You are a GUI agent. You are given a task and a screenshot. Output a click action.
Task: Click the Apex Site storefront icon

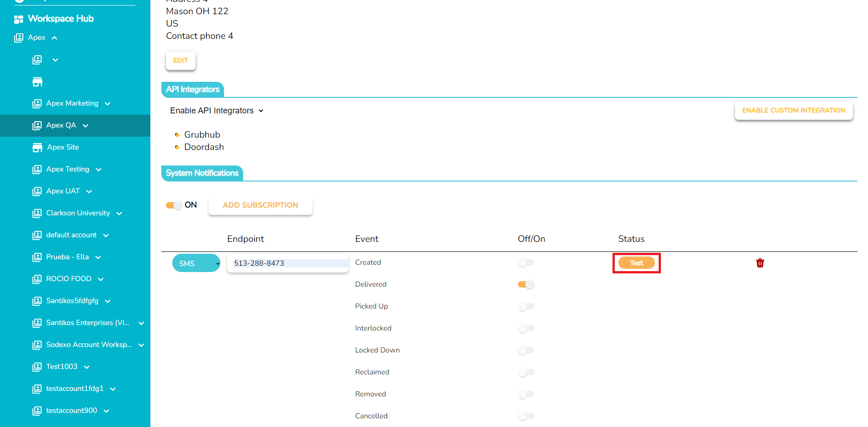point(37,147)
